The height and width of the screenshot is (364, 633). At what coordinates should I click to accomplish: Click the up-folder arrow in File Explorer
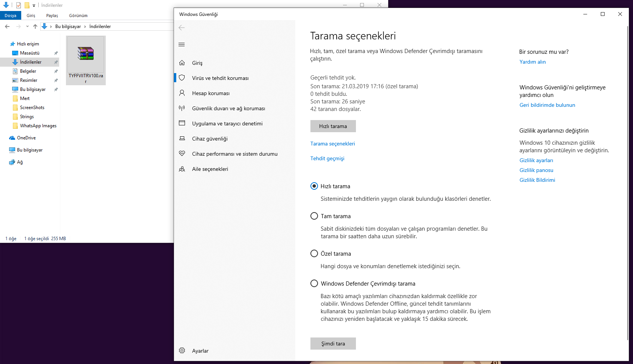point(35,27)
